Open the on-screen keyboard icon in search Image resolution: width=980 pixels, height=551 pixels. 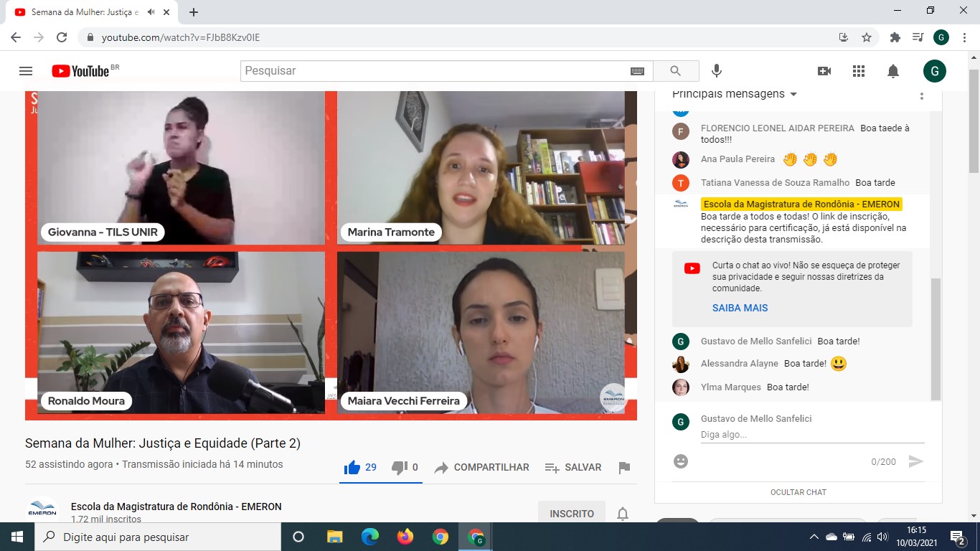pyautogui.click(x=637, y=71)
